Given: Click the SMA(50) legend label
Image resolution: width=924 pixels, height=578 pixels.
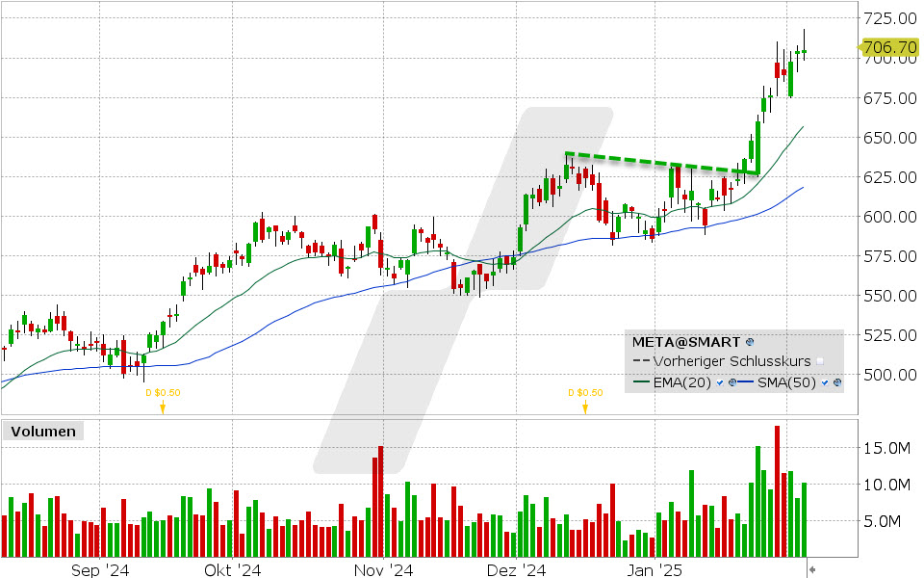Looking at the screenshot, I should pyautogui.click(x=786, y=382).
